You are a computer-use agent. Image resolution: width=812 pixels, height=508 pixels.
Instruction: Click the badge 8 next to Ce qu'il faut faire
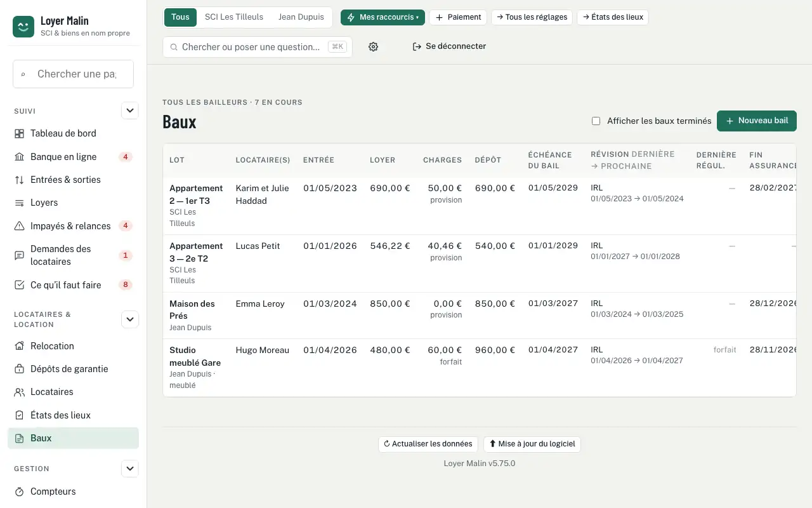pos(126,285)
